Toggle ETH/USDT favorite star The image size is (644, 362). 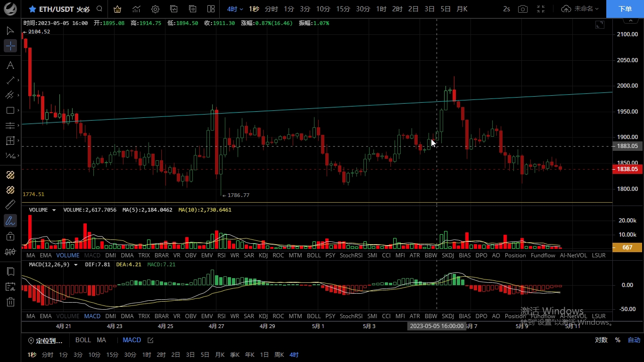click(x=32, y=9)
